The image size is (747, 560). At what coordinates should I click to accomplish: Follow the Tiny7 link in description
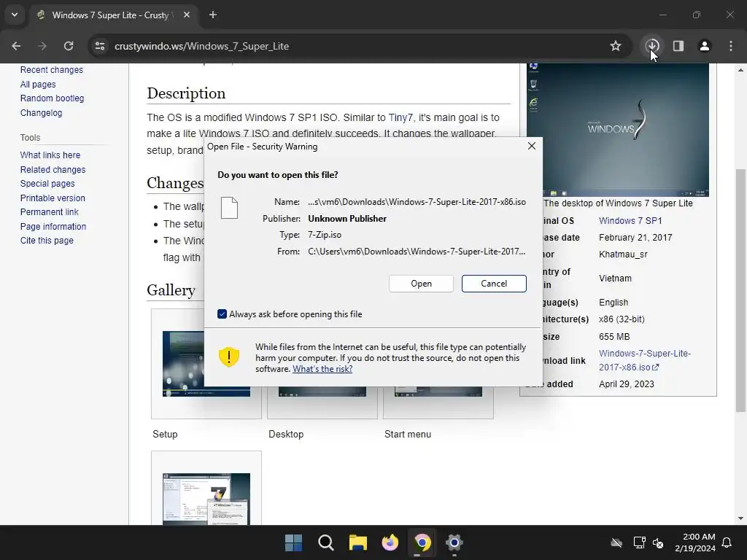coord(400,117)
